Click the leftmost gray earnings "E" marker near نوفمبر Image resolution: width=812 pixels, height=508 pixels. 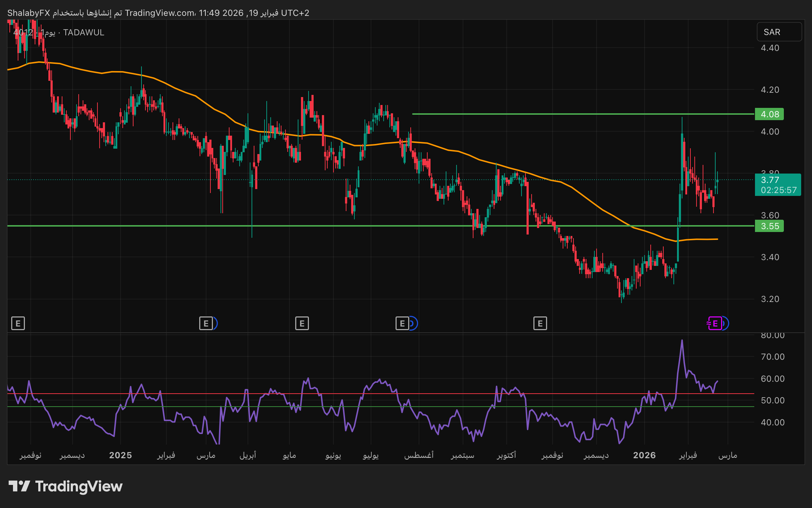18,323
